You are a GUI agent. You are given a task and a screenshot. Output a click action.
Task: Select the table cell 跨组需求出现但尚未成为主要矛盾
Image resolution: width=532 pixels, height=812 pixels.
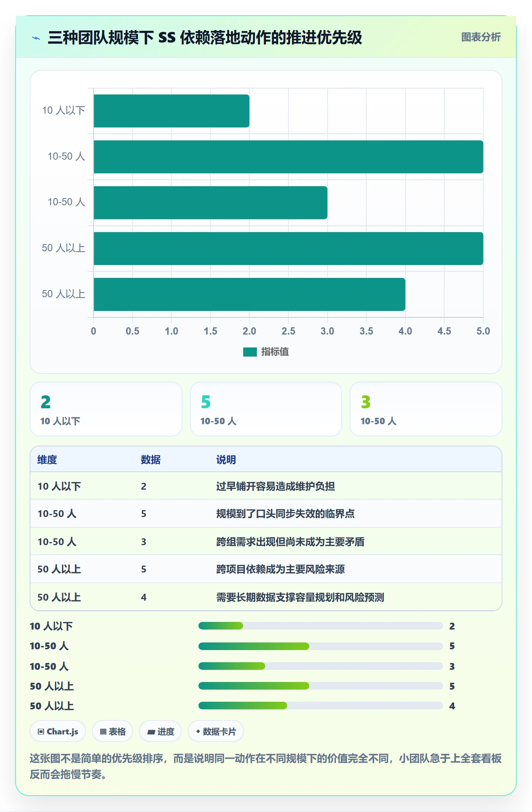(x=290, y=542)
